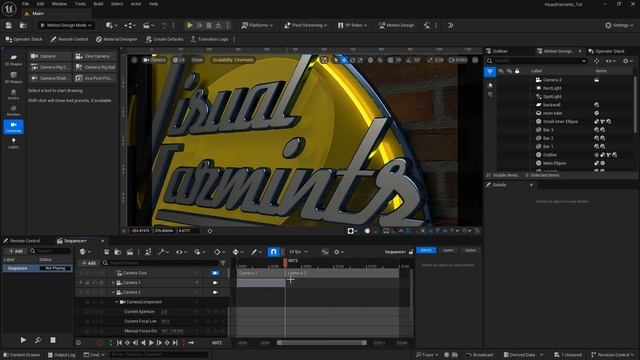Viewport: 640px width, 360px height.
Task: Open the Sequencer curve editor icon
Action: (324, 252)
